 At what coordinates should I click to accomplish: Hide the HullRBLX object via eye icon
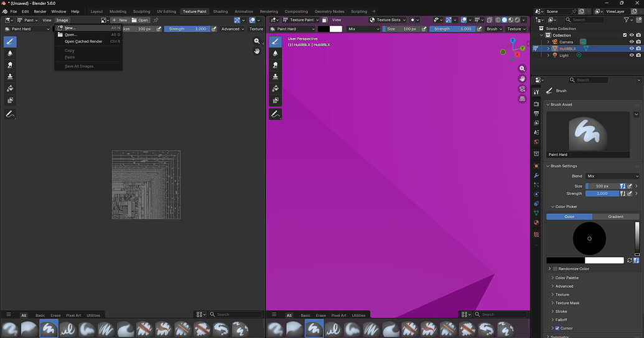click(x=632, y=48)
